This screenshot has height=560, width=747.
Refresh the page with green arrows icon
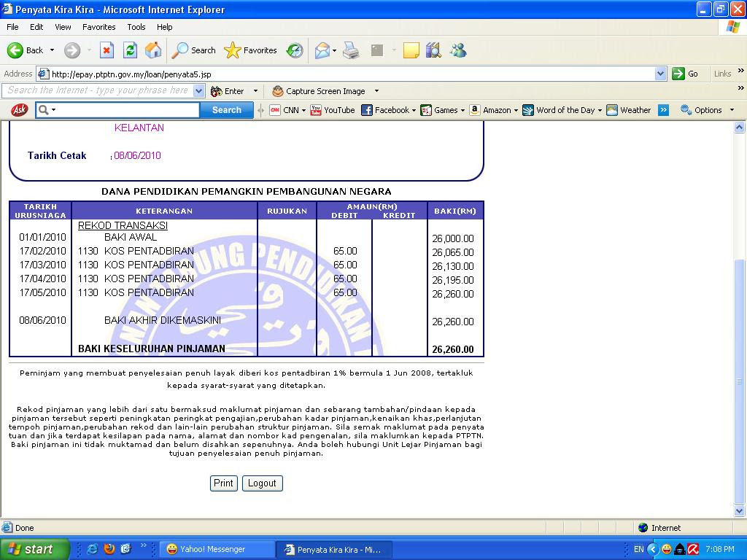pyautogui.click(x=130, y=50)
